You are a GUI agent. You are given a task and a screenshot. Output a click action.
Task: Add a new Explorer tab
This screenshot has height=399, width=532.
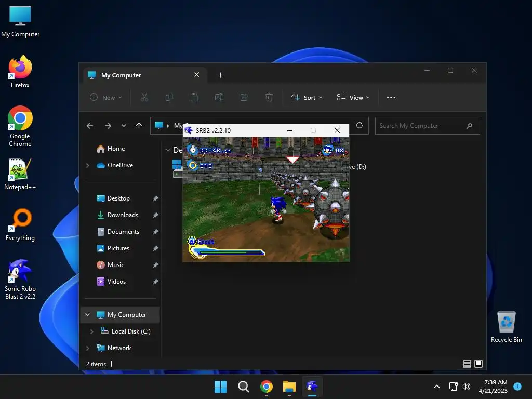220,75
